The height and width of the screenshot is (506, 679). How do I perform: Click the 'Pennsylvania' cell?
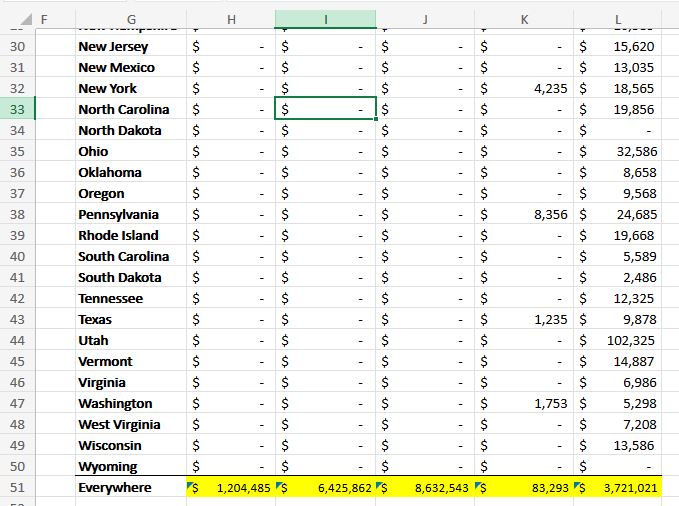click(x=131, y=214)
